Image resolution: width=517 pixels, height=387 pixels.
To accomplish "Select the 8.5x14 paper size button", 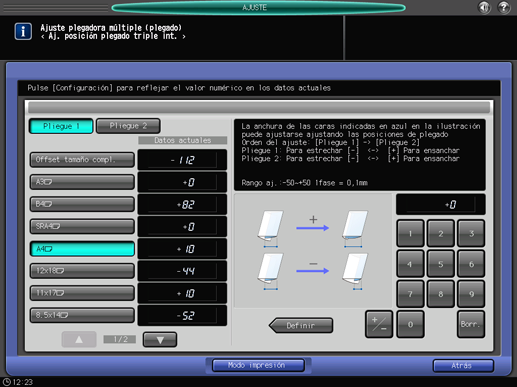I will coord(82,315).
